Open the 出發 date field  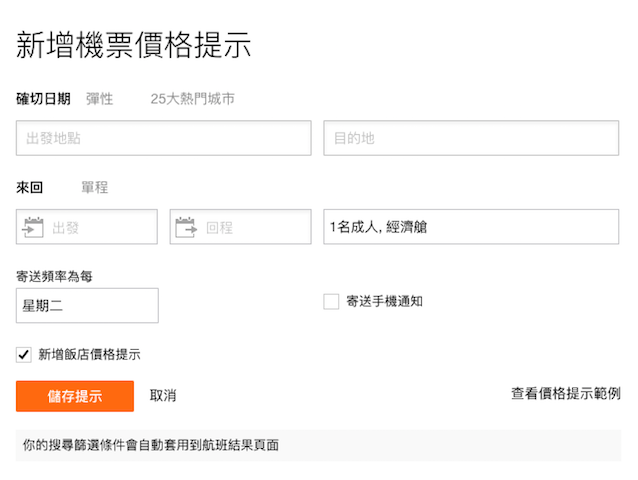coord(87,227)
